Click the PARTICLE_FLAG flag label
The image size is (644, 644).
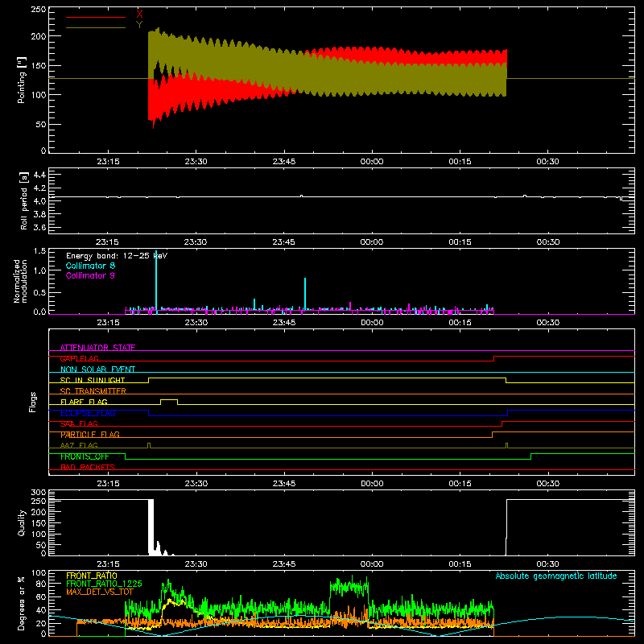90,435
